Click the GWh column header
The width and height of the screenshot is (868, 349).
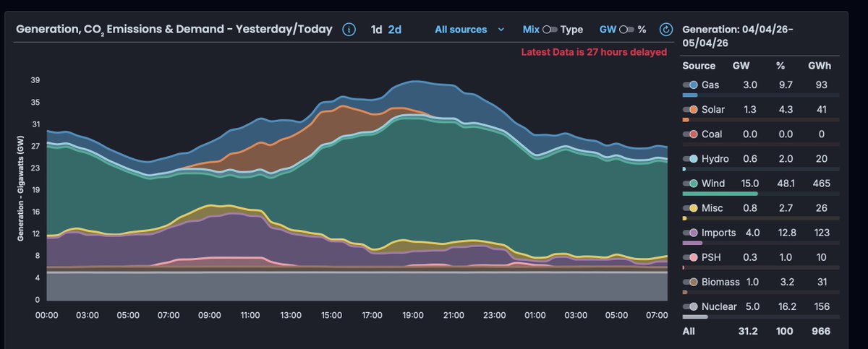pyautogui.click(x=819, y=65)
